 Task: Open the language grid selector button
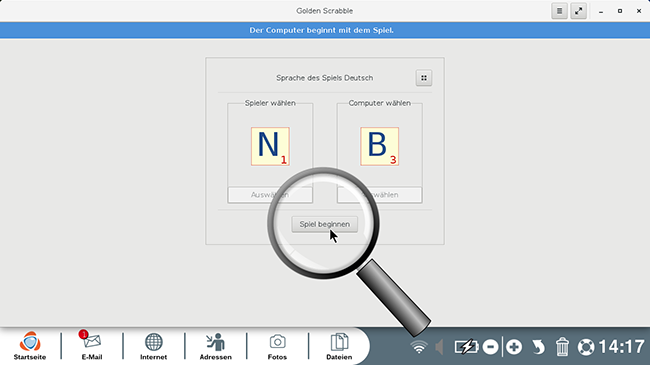click(424, 78)
